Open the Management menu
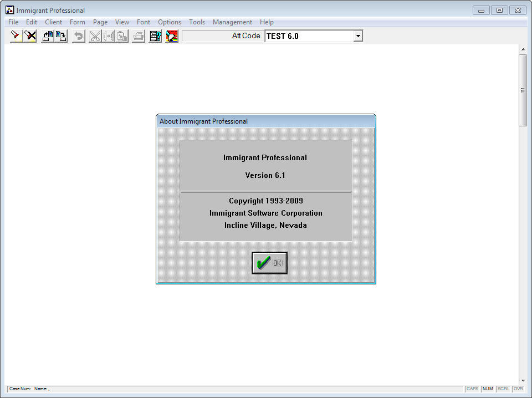 [232, 22]
